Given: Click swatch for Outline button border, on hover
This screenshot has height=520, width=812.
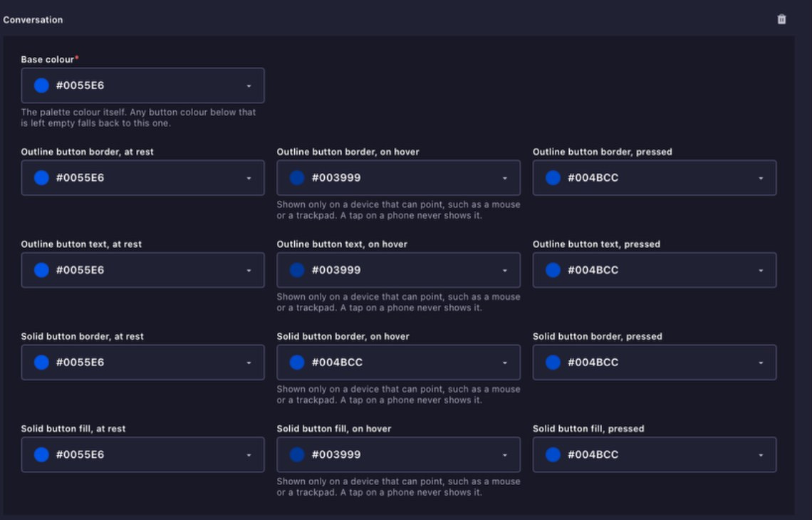Looking at the screenshot, I should (x=297, y=177).
